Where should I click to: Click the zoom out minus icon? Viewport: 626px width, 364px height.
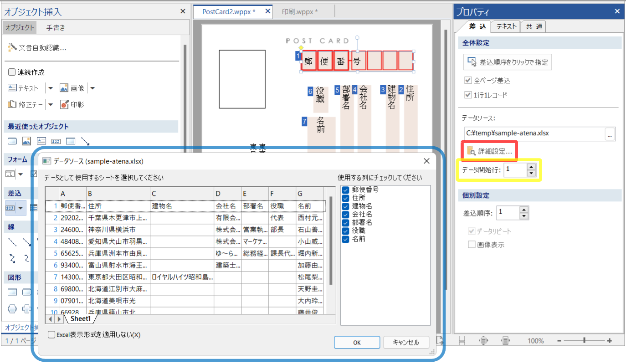pyautogui.click(x=559, y=340)
